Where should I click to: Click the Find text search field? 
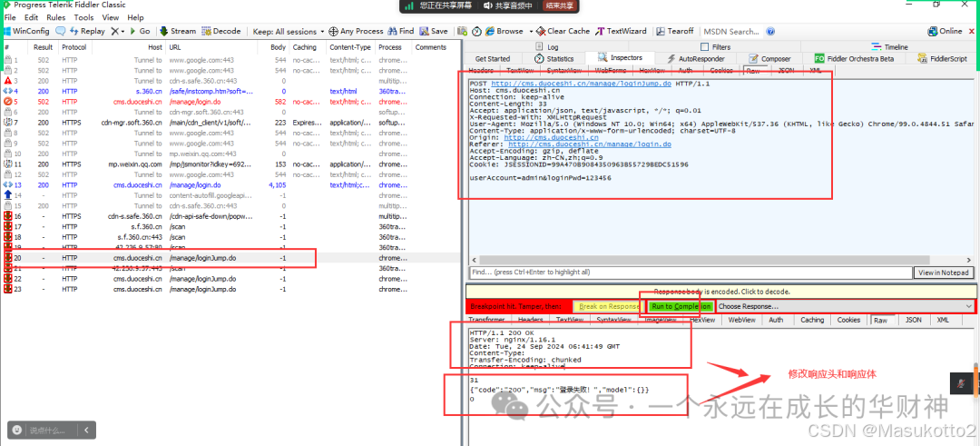(x=690, y=273)
